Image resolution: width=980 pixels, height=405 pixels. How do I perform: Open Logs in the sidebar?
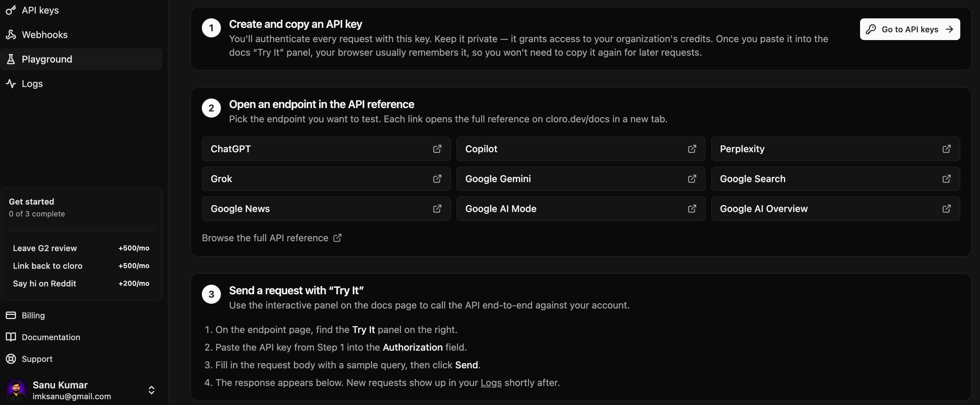(81, 83)
